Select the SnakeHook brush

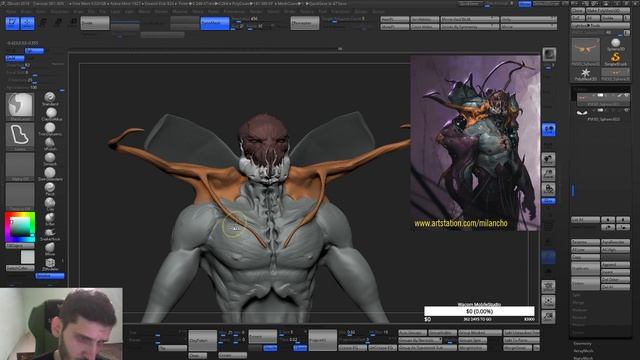pyautogui.click(x=50, y=233)
